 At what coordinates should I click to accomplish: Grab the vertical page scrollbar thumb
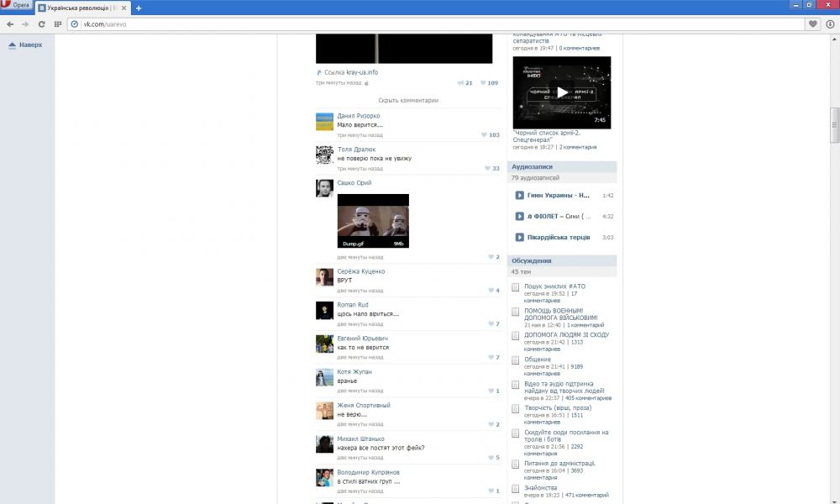click(834, 125)
